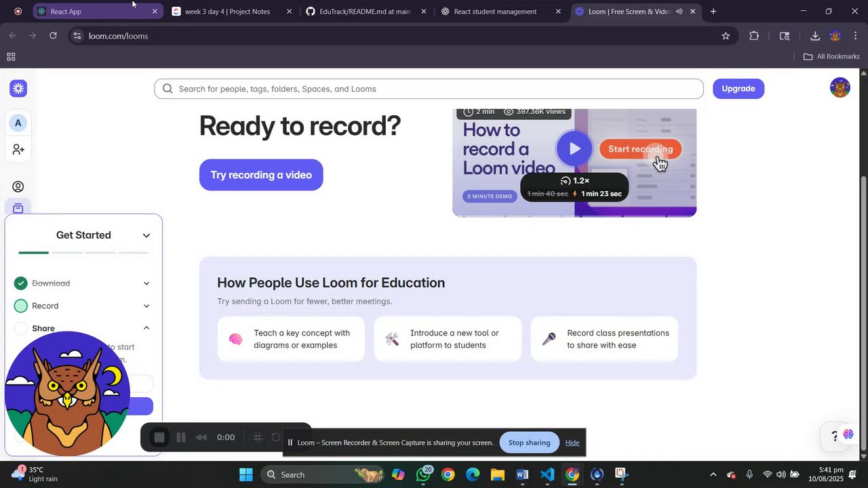Click the Get Started progress bar
The height and width of the screenshot is (488, 868).
(x=83, y=253)
